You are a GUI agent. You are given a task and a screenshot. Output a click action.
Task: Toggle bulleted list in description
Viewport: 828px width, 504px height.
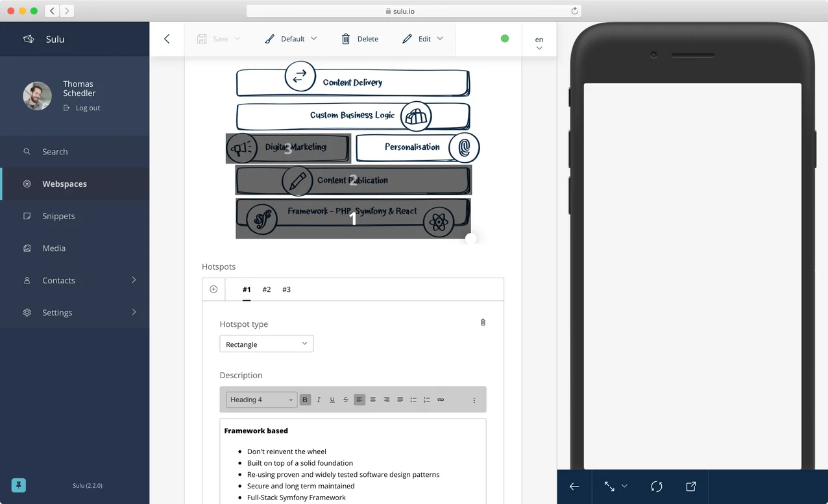pyautogui.click(x=413, y=400)
